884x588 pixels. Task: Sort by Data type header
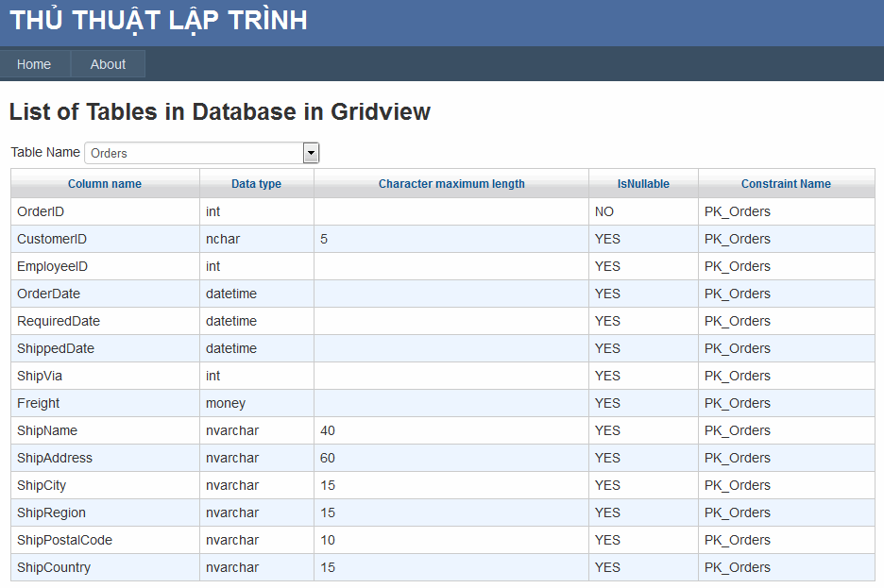pos(256,184)
